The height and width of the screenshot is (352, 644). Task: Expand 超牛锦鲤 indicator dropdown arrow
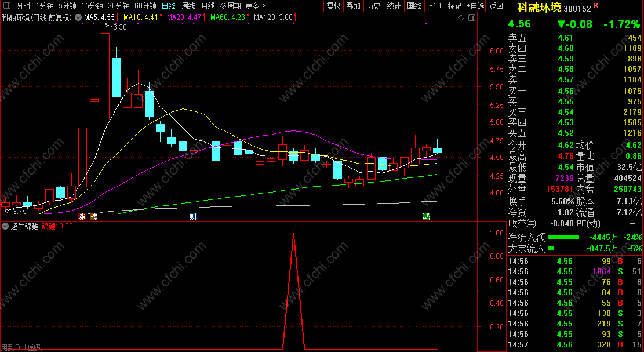point(6,226)
